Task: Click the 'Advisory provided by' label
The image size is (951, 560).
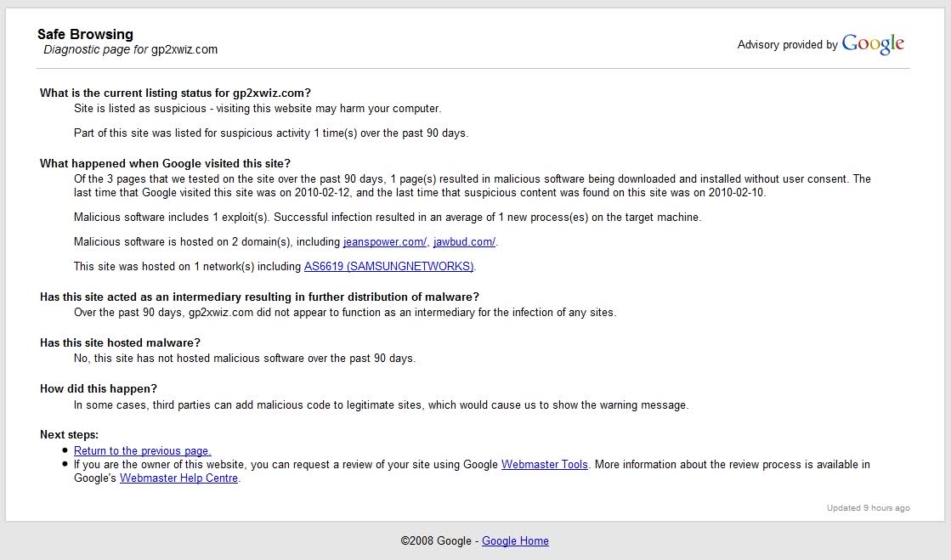Action: [787, 45]
